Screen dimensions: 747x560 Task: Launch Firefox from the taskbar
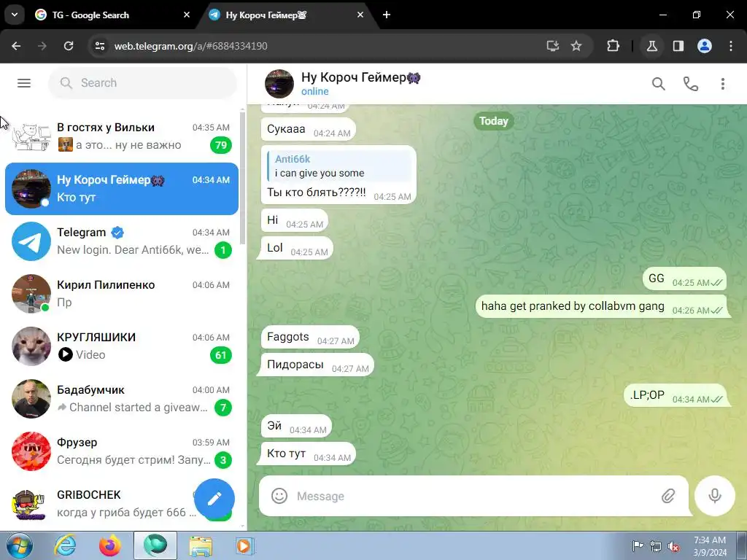tap(109, 545)
